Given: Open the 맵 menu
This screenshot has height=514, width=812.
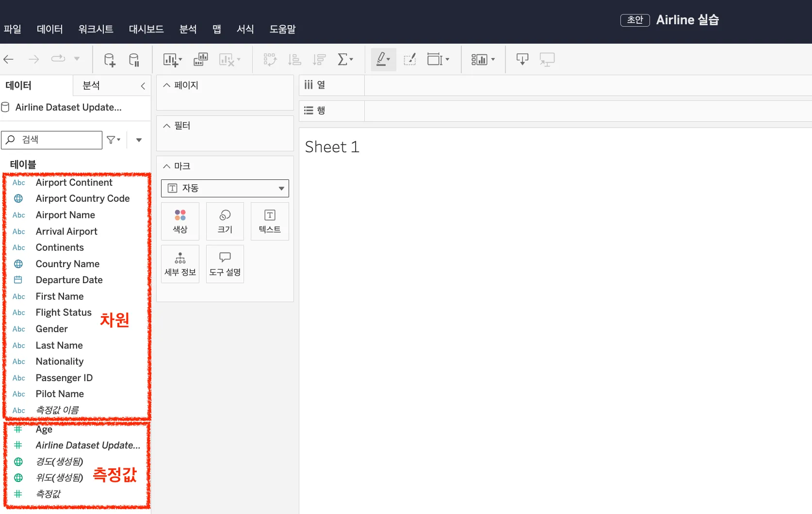Looking at the screenshot, I should click(x=217, y=29).
